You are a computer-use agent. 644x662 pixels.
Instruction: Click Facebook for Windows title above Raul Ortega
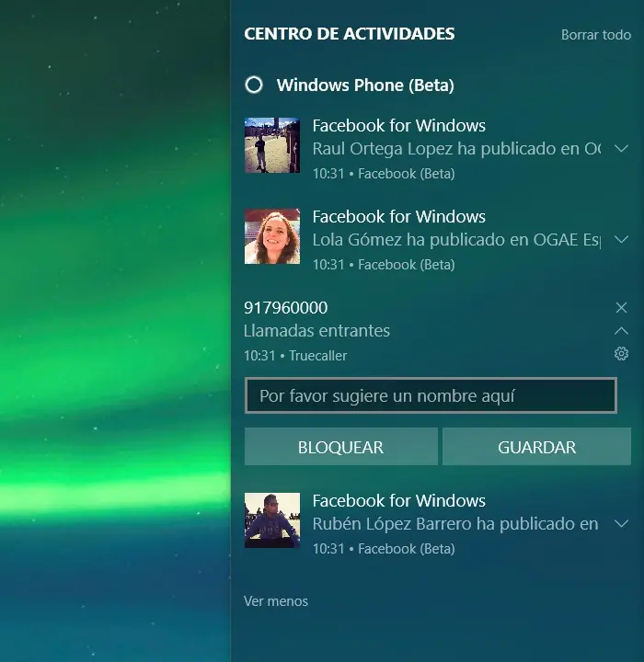click(399, 125)
